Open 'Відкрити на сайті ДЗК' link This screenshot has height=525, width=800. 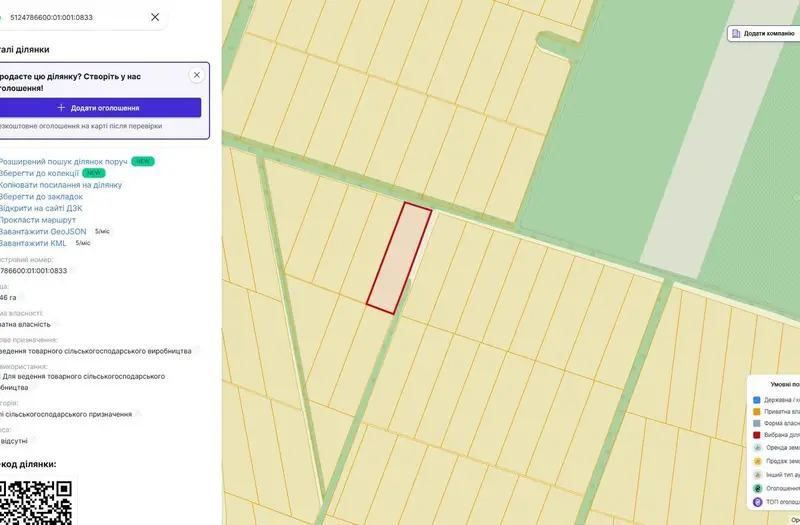coord(40,209)
